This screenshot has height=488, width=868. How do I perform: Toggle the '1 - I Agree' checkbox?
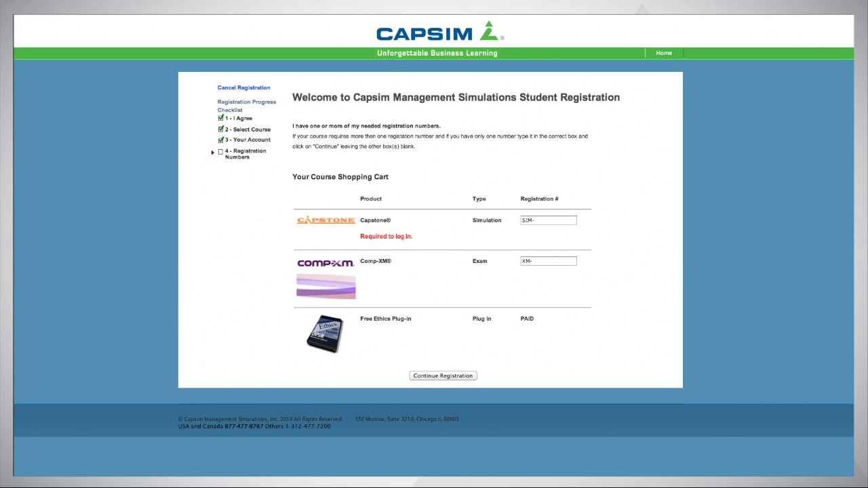tap(221, 118)
